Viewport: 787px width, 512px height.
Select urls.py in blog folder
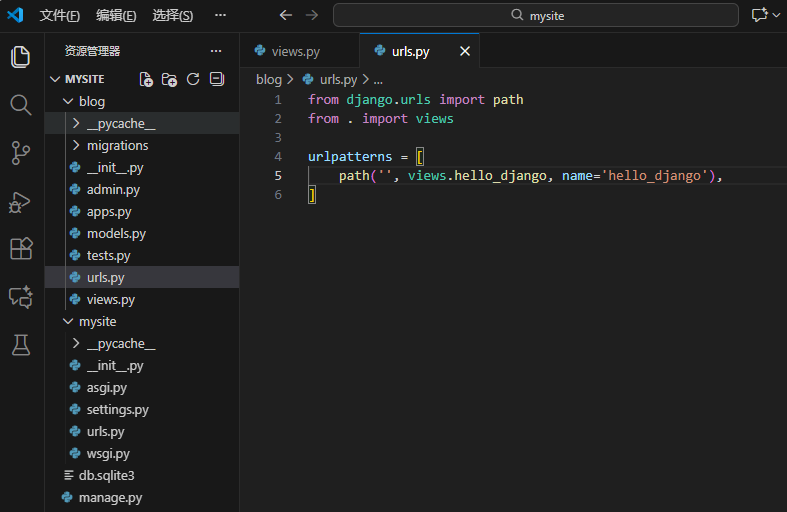[x=142, y=278]
